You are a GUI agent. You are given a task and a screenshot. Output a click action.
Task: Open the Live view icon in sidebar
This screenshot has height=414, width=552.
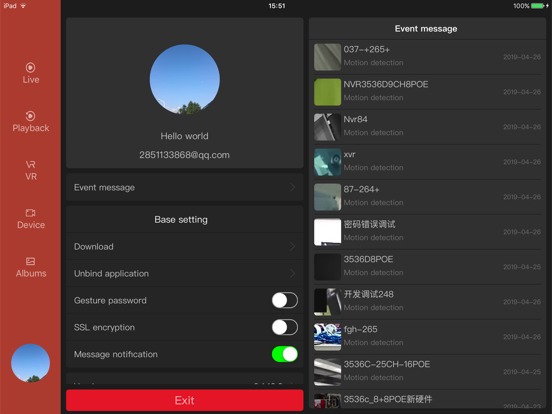click(31, 67)
